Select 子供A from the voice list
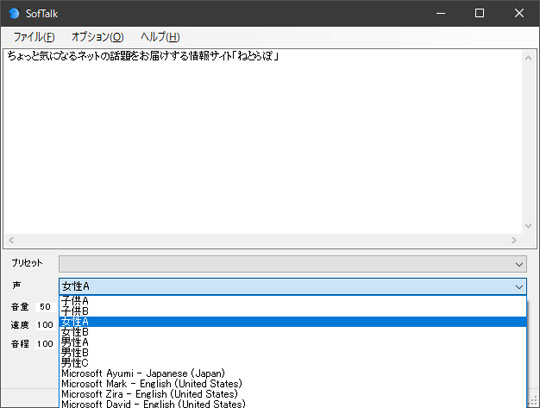 coord(293,301)
